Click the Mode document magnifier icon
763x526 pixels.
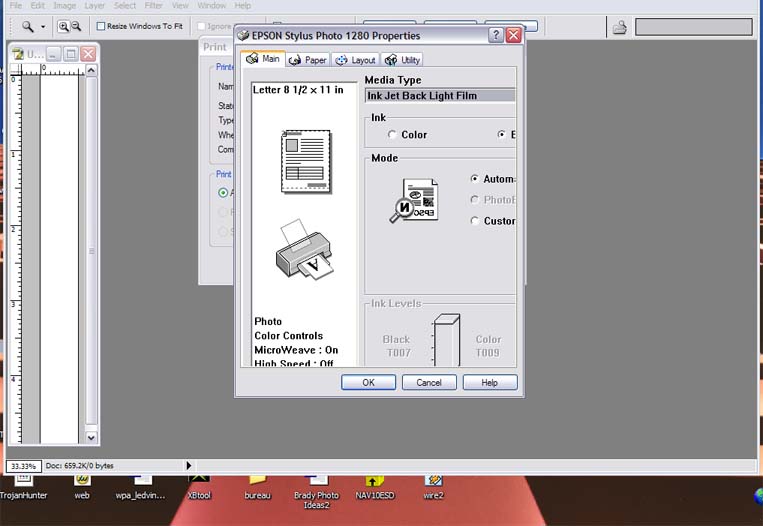point(414,200)
